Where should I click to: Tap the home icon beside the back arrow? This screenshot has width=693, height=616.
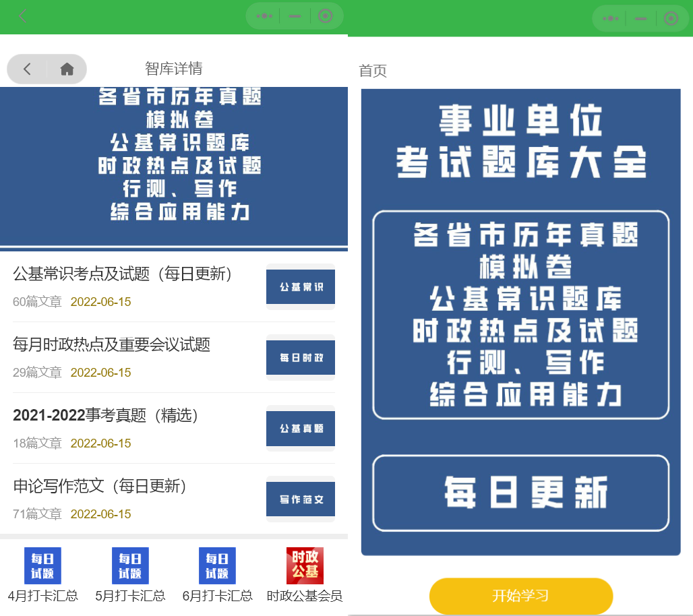[x=67, y=69]
